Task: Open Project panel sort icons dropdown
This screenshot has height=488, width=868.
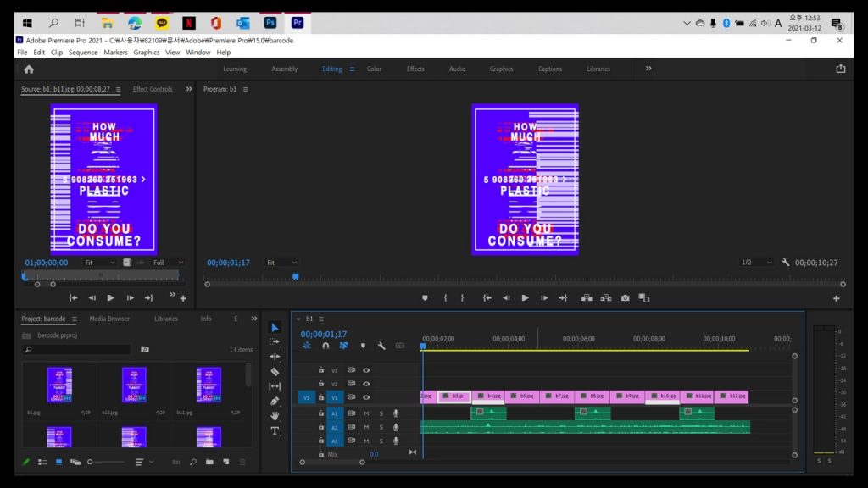Action: [x=143, y=462]
